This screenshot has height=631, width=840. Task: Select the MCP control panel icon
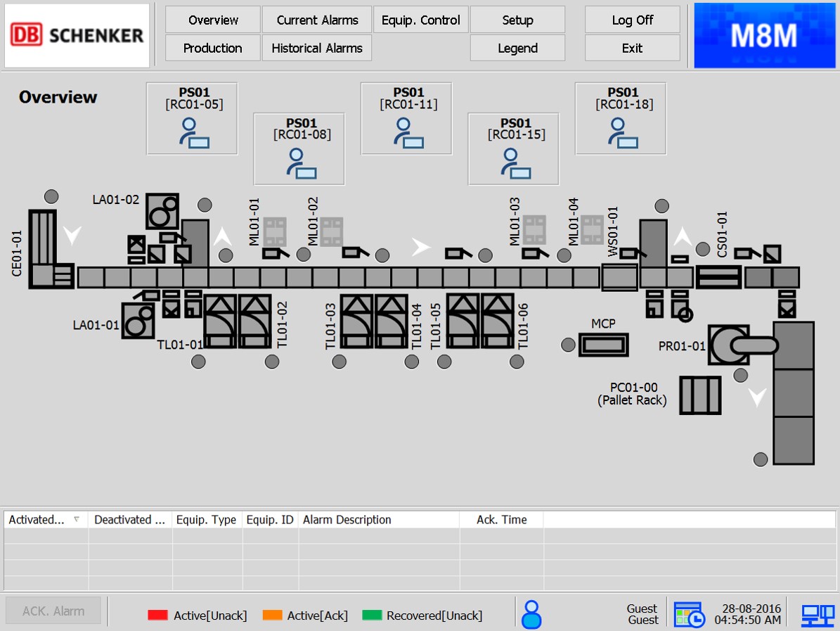tap(603, 345)
